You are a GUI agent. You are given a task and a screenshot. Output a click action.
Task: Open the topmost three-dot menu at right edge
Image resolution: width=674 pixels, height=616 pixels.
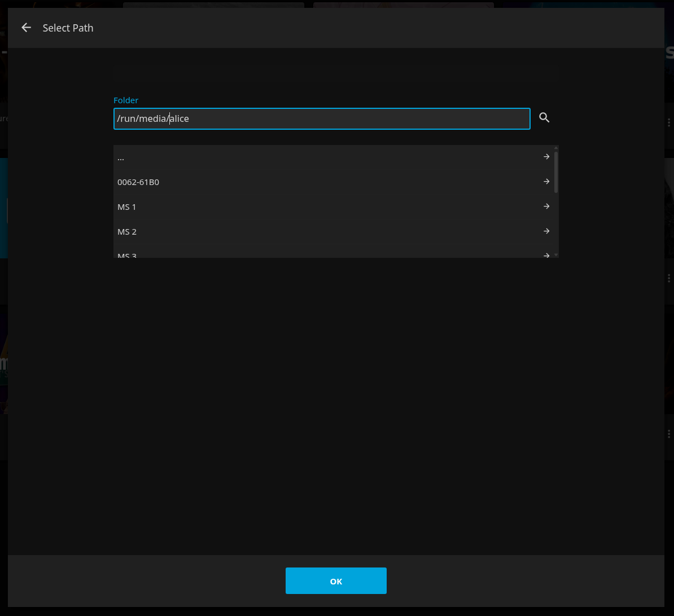[669, 123]
